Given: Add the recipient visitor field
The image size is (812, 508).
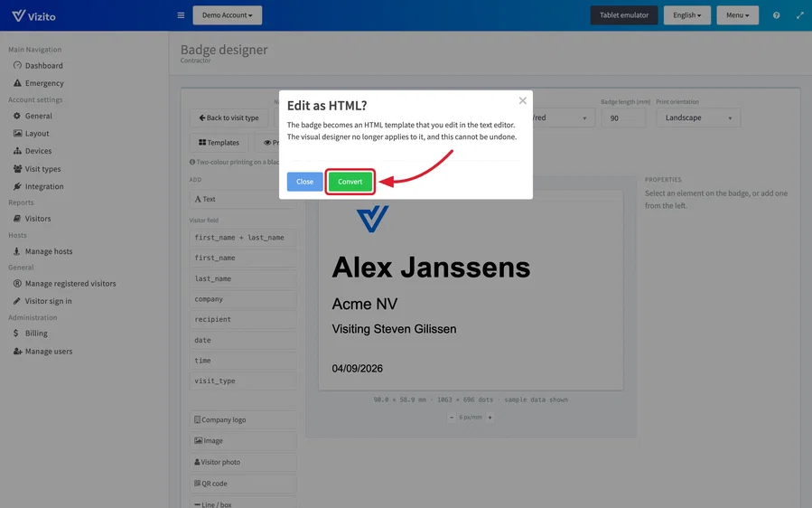Looking at the screenshot, I should coord(243,319).
